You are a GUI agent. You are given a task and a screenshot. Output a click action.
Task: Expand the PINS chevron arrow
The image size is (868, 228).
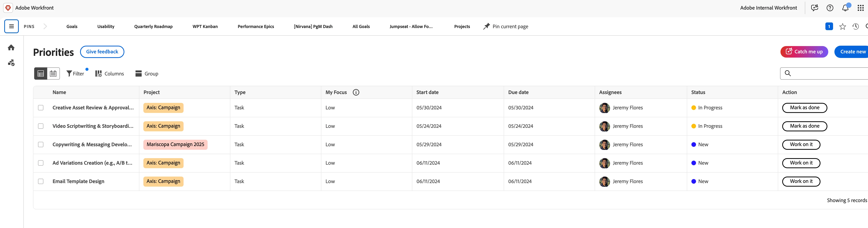click(45, 26)
